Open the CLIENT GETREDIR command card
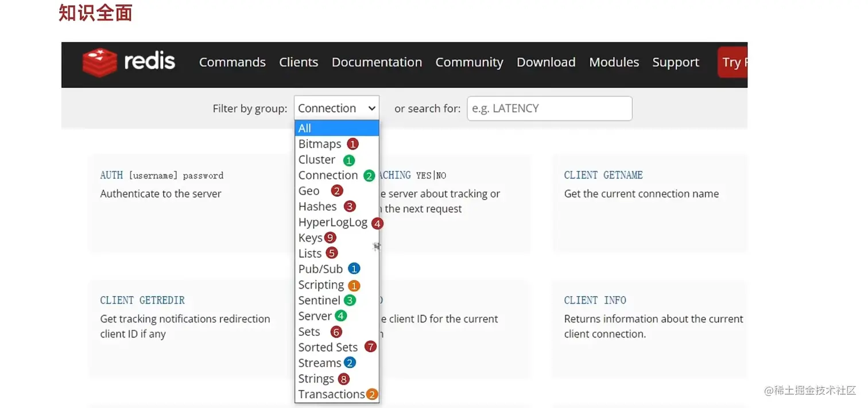Viewport: 868px width, 408px height. (191, 328)
